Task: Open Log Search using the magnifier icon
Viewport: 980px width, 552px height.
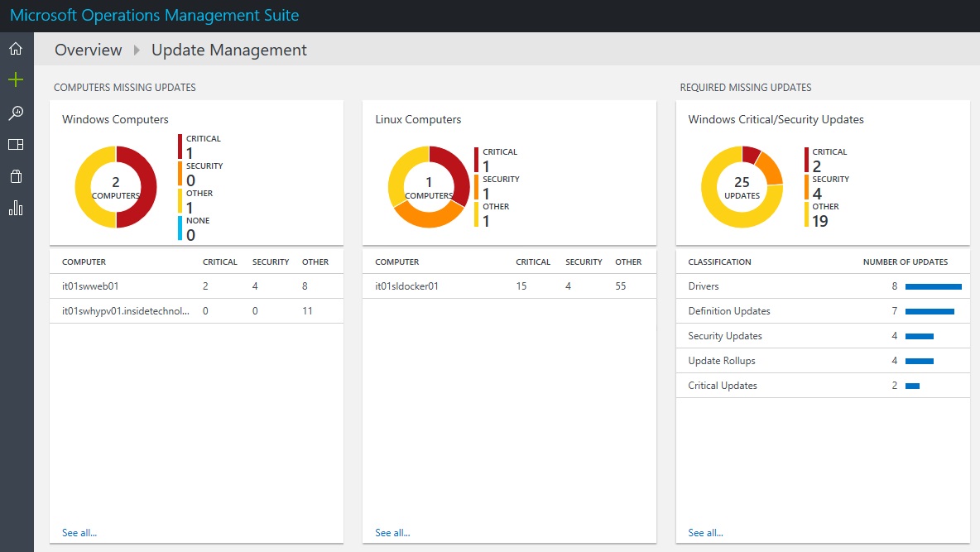Action: (x=17, y=112)
